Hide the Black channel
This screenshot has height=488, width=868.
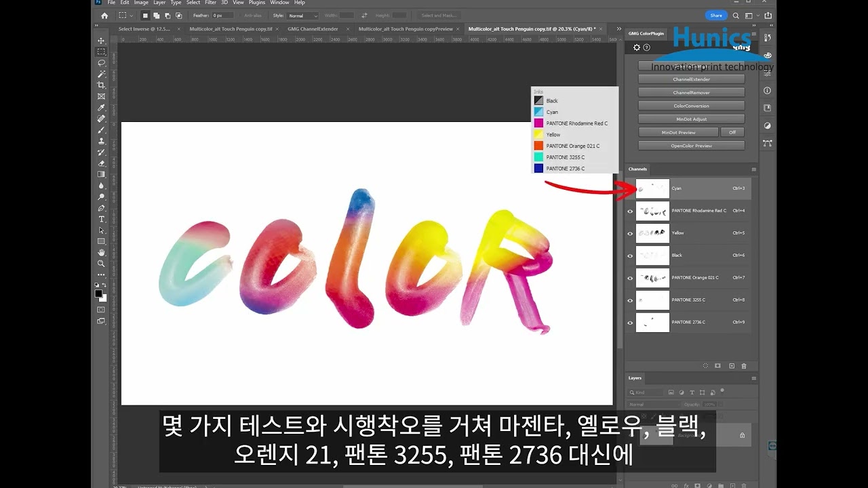[630, 256]
